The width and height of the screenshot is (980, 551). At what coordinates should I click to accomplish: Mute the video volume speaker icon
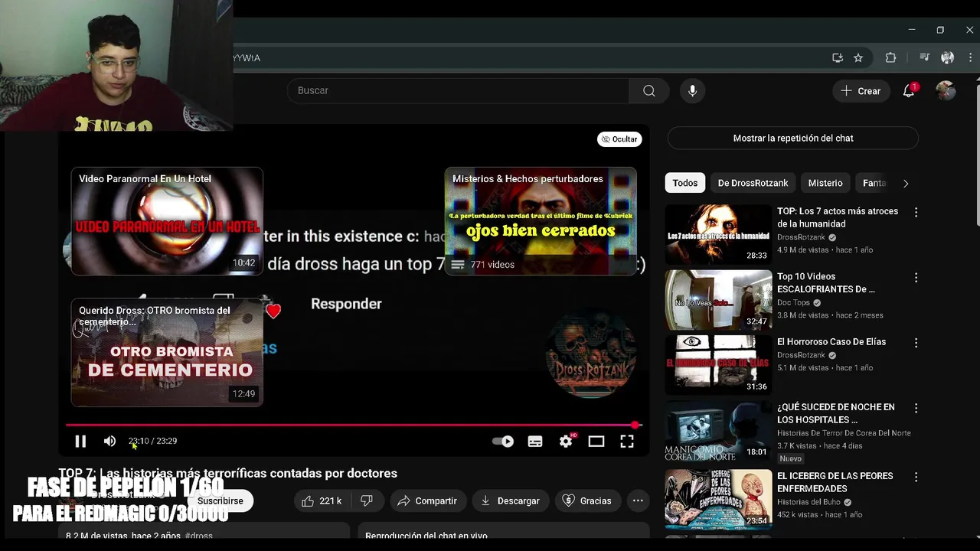[109, 441]
